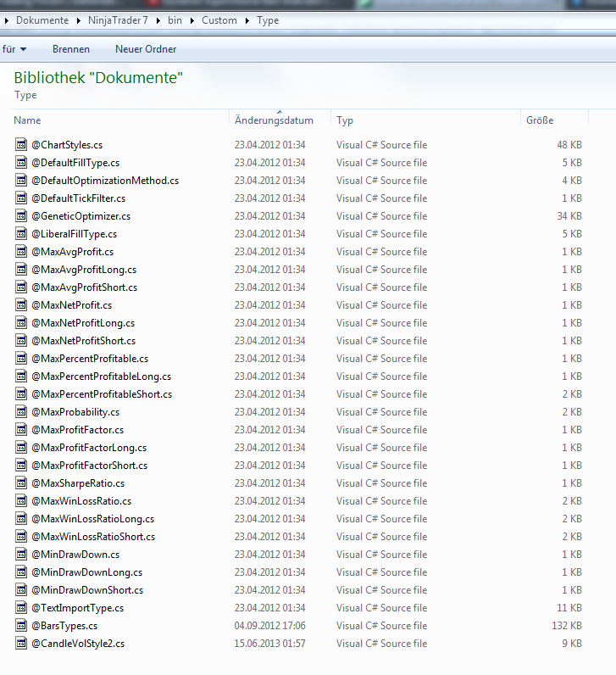This screenshot has height=675, width=616.
Task: Click the @MaxWinLossRatioLong.cs file icon
Action: click(x=21, y=519)
